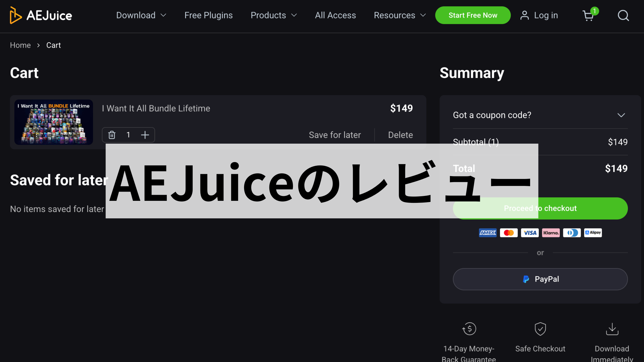Click the 'Saved for later' heading
The width and height of the screenshot is (644, 362).
point(59,180)
